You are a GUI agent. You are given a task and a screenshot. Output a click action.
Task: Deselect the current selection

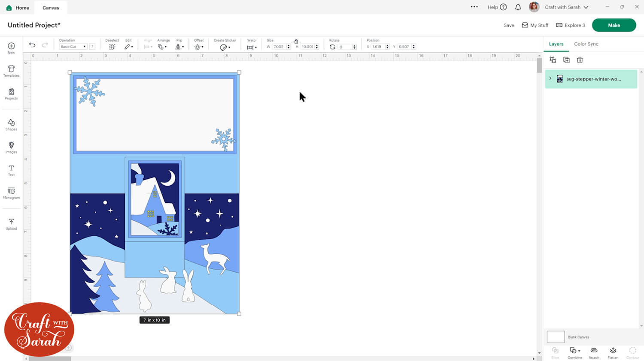(112, 46)
